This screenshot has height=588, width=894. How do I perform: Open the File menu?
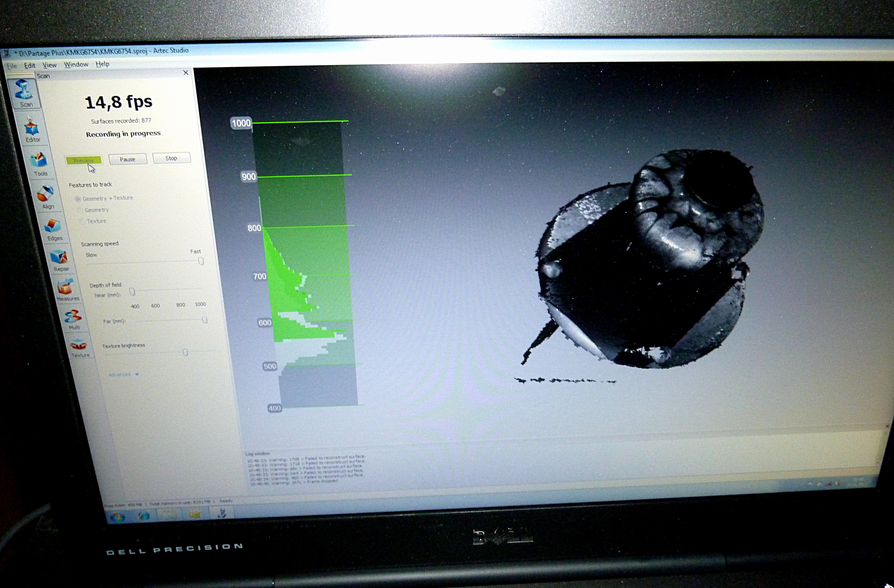tap(12, 66)
